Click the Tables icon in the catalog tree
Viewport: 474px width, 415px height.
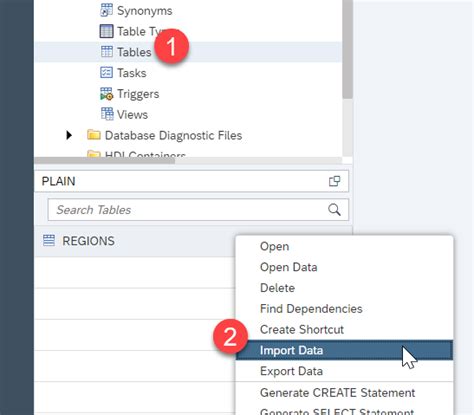[x=107, y=52]
